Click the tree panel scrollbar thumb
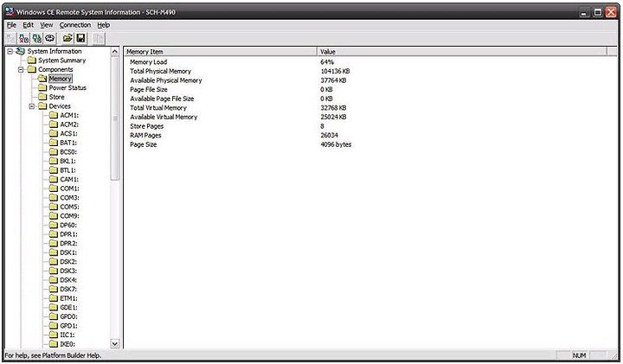 [x=115, y=118]
